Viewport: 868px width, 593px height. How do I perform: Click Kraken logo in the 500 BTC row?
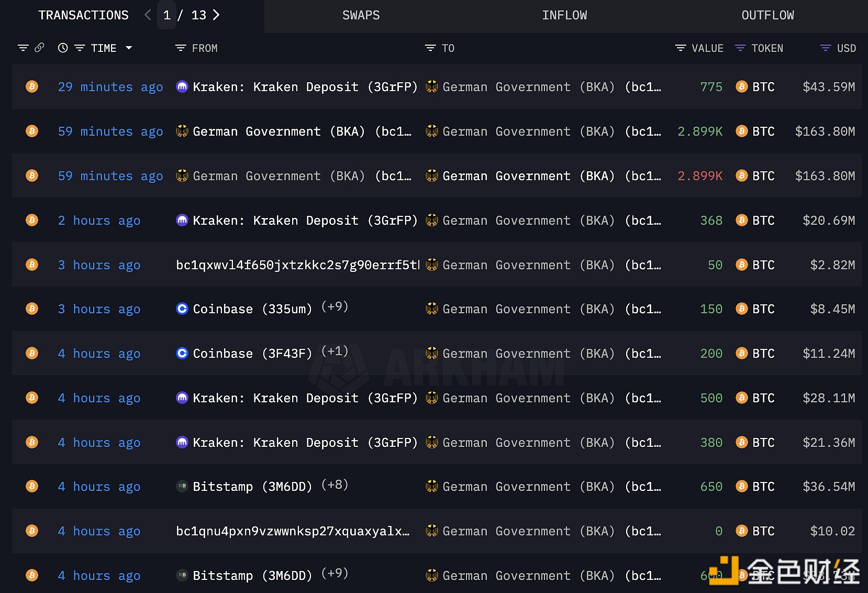pyautogui.click(x=182, y=398)
